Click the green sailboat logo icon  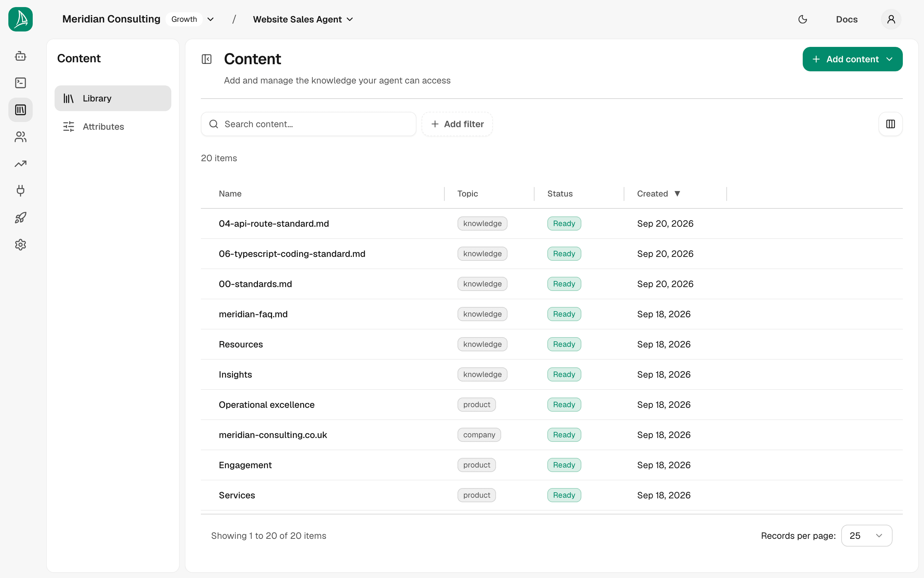point(21,19)
